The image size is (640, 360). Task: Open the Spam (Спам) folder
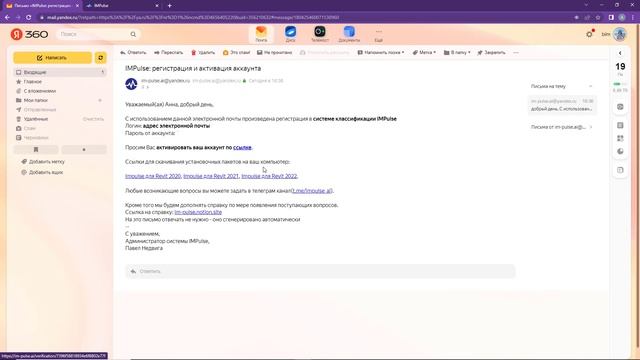pos(29,128)
